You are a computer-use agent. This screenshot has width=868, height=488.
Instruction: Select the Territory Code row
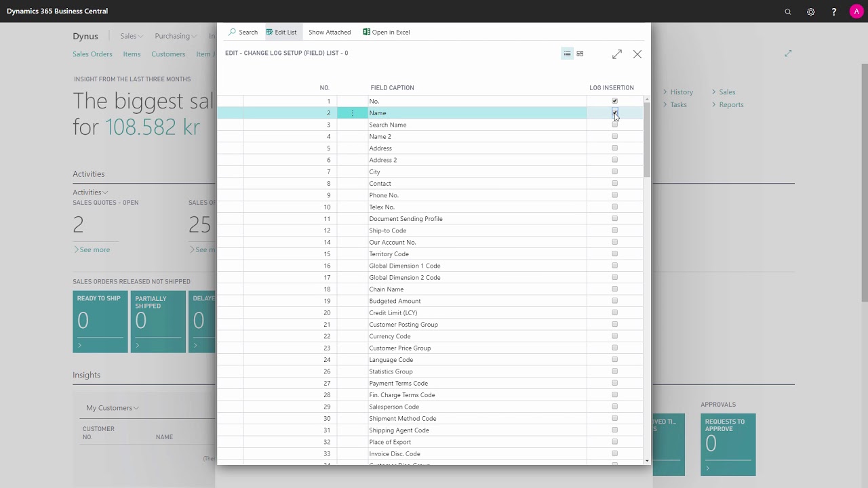point(430,254)
